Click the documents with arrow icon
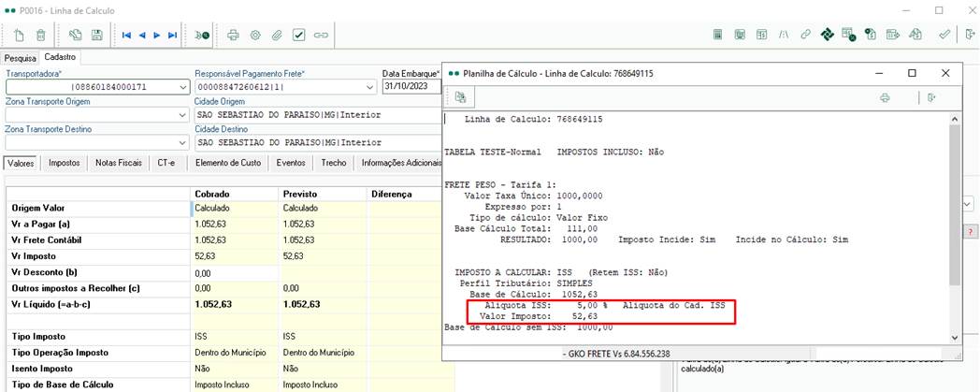980x392 pixels. 915,35
